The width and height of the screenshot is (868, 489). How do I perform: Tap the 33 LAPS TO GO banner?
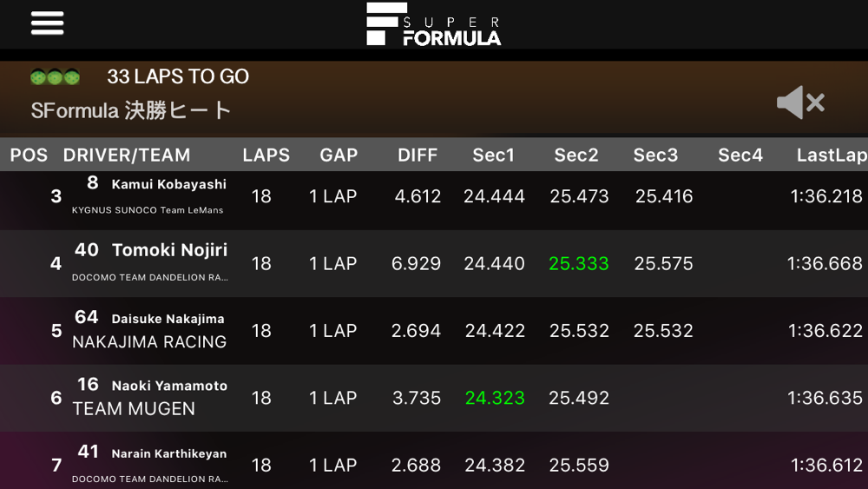(178, 76)
